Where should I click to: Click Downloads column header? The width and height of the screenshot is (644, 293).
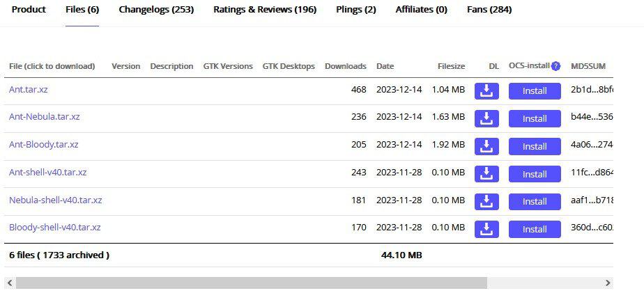tap(345, 66)
